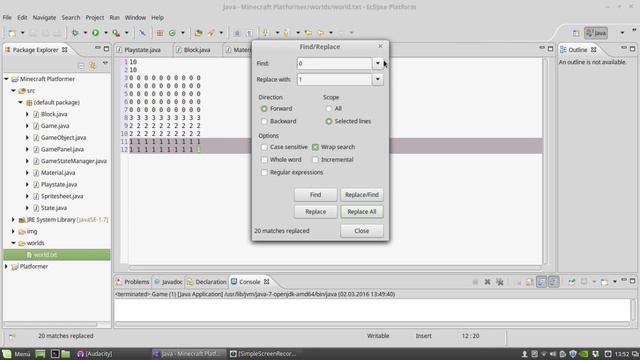This screenshot has width=640, height=360.
Task: Expand the JRE System Library node
Action: [13, 220]
